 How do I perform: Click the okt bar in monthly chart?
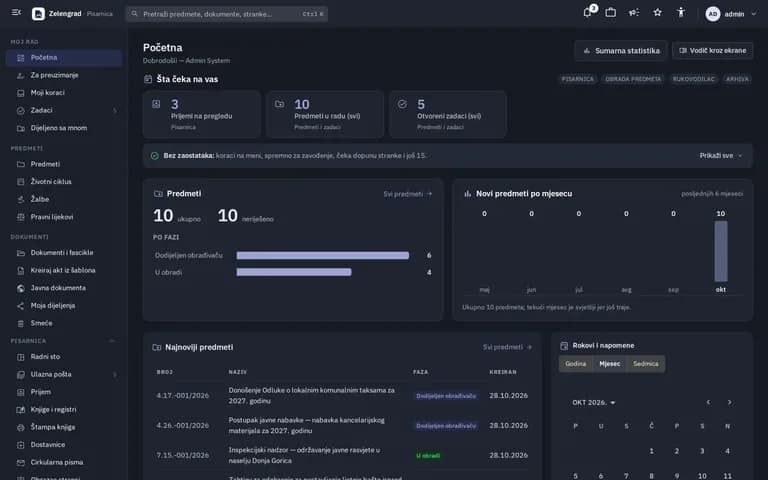click(720, 251)
